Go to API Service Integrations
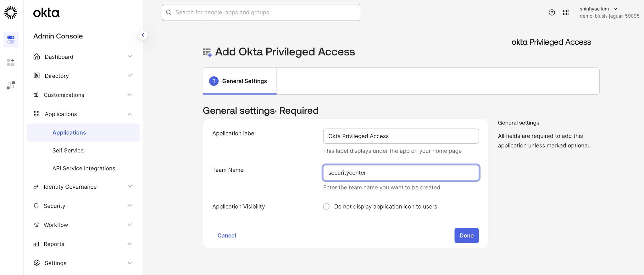 pos(84,168)
